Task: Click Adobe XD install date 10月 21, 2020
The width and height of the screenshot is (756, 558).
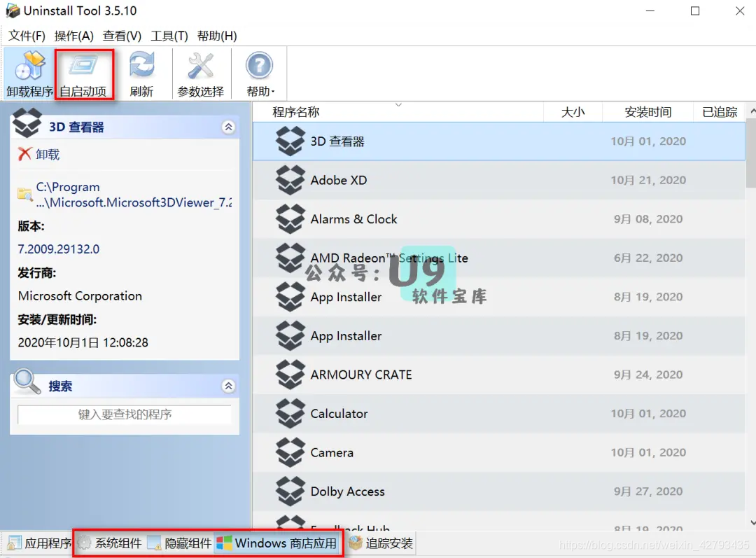Action: pyautogui.click(x=648, y=180)
